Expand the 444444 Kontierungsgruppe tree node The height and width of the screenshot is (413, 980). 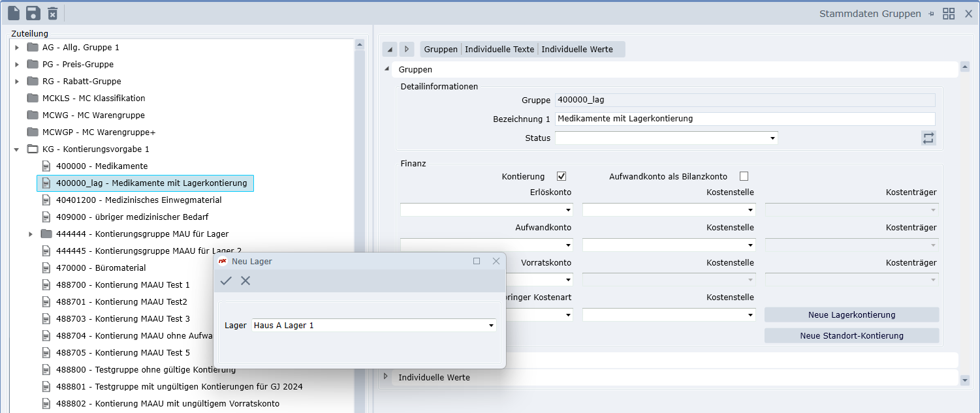[x=31, y=234]
